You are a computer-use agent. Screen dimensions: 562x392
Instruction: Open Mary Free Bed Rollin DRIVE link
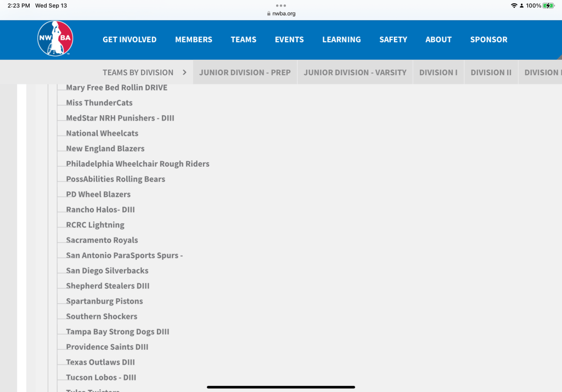coord(116,88)
